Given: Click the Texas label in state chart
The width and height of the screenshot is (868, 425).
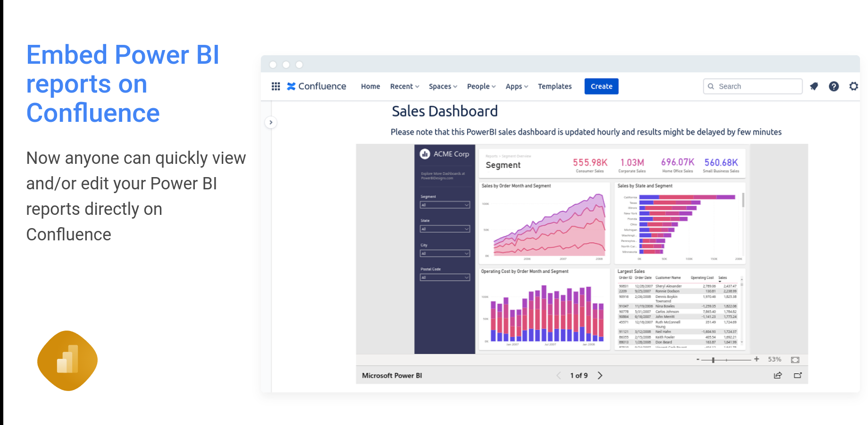Looking at the screenshot, I should (x=633, y=203).
